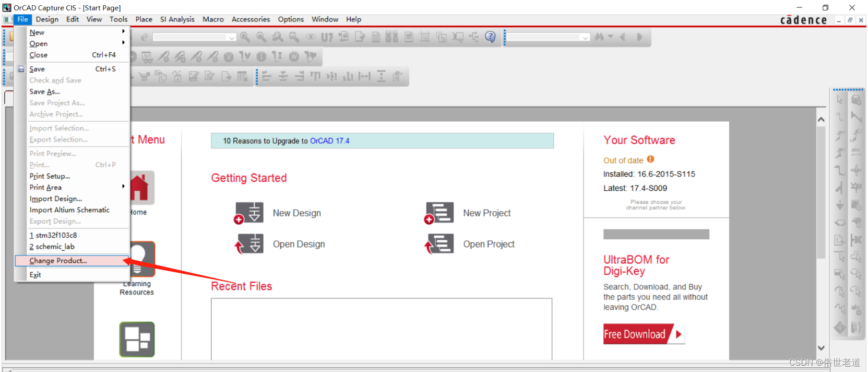The width and height of the screenshot is (868, 372).
Task: Click the Zoom In magnifier icon
Action: coord(245,37)
